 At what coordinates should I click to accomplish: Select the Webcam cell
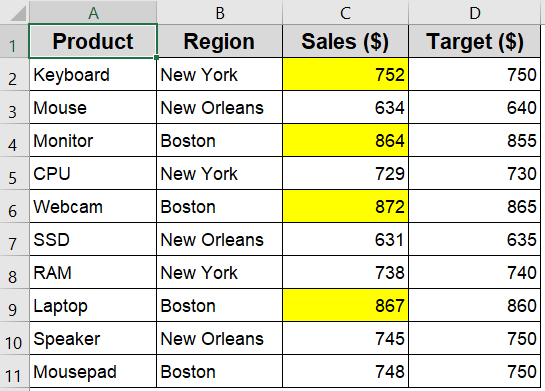point(93,206)
